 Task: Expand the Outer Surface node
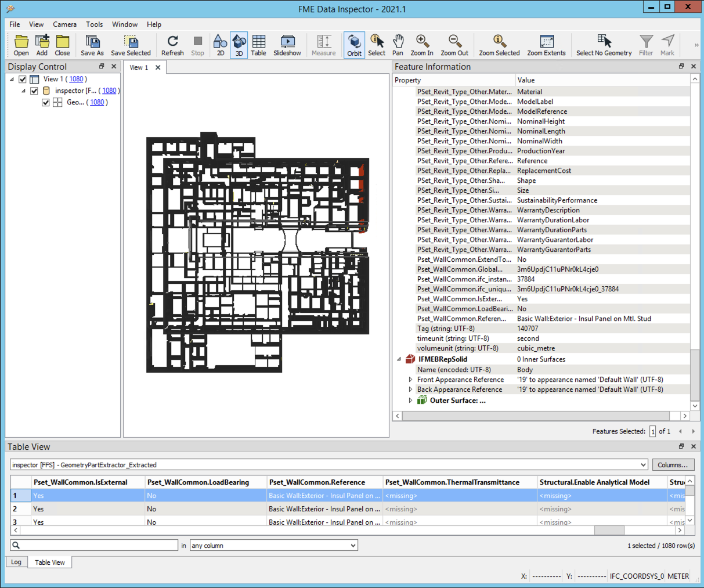(410, 400)
